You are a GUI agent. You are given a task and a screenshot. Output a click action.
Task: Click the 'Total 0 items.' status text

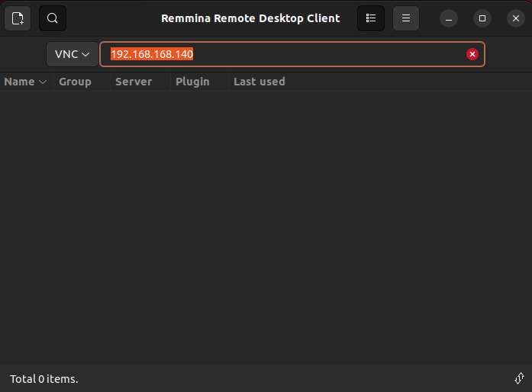coord(44,379)
